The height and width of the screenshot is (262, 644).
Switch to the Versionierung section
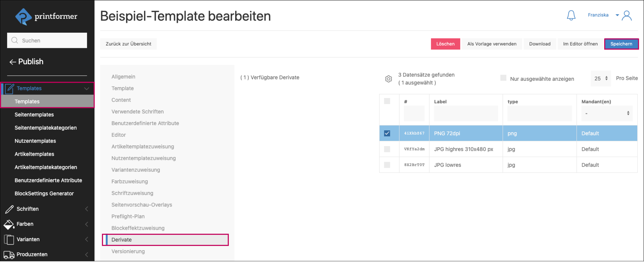tap(128, 251)
